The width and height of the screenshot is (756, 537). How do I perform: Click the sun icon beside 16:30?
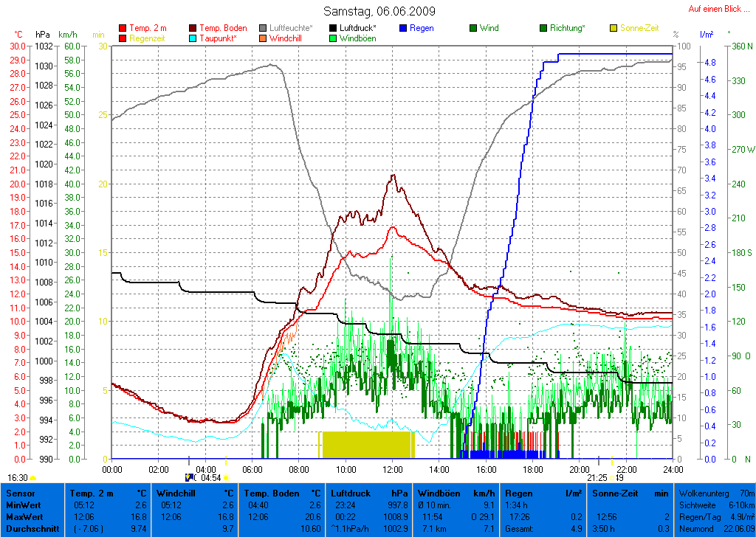pyautogui.click(x=32, y=478)
